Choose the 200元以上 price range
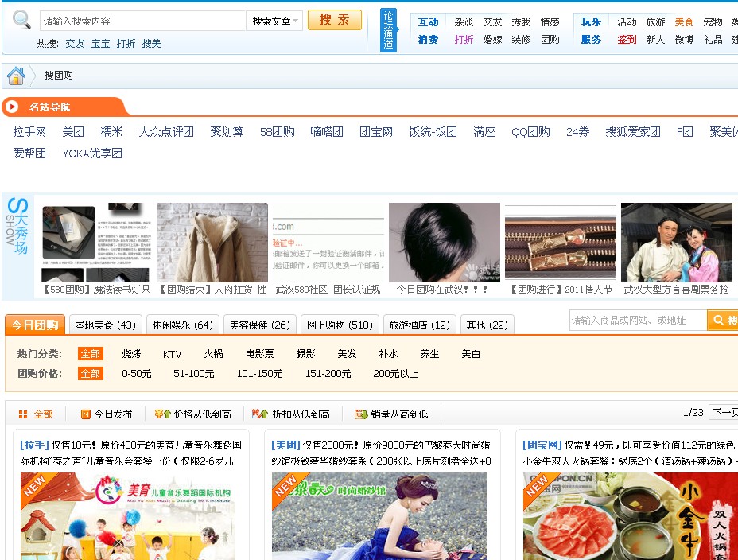 click(x=396, y=374)
